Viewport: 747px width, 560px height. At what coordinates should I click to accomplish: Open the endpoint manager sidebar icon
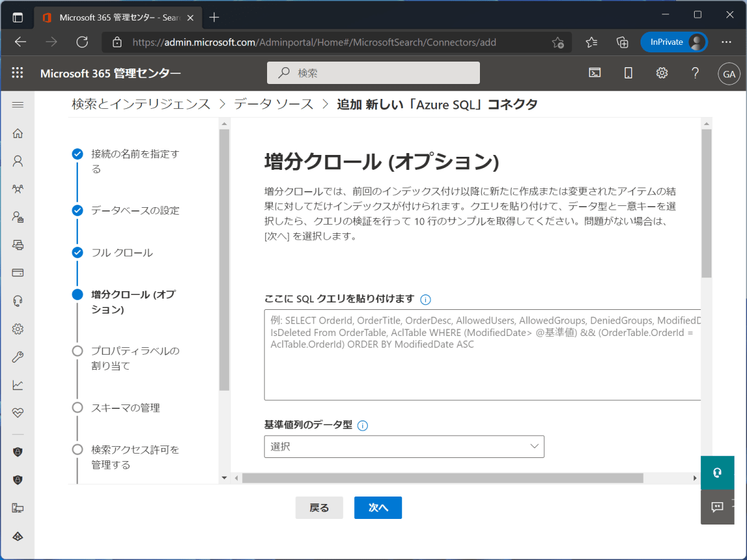click(x=17, y=508)
